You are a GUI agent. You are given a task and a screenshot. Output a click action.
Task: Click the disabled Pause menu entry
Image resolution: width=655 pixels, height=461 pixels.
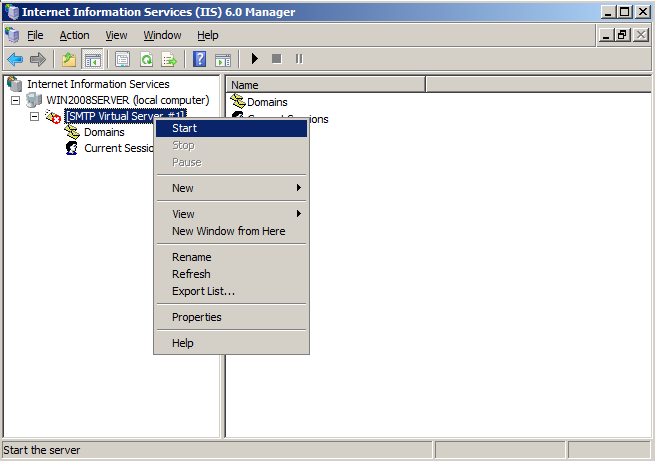click(231, 162)
